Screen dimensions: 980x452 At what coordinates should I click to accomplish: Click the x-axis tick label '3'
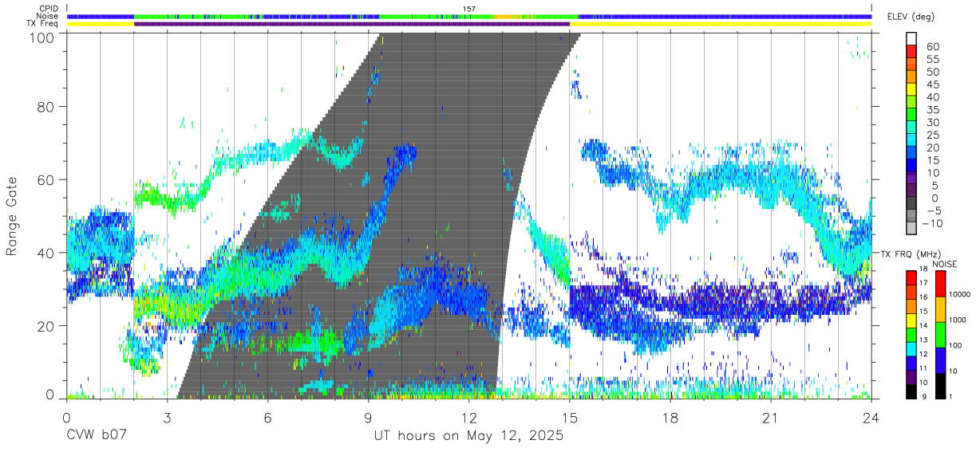167,418
